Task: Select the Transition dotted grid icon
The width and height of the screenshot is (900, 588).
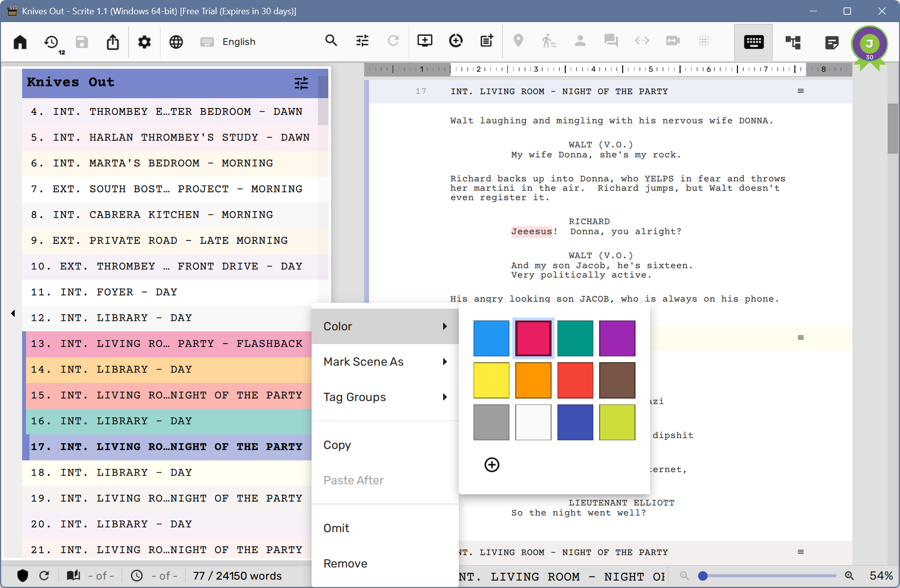Action: tap(704, 41)
